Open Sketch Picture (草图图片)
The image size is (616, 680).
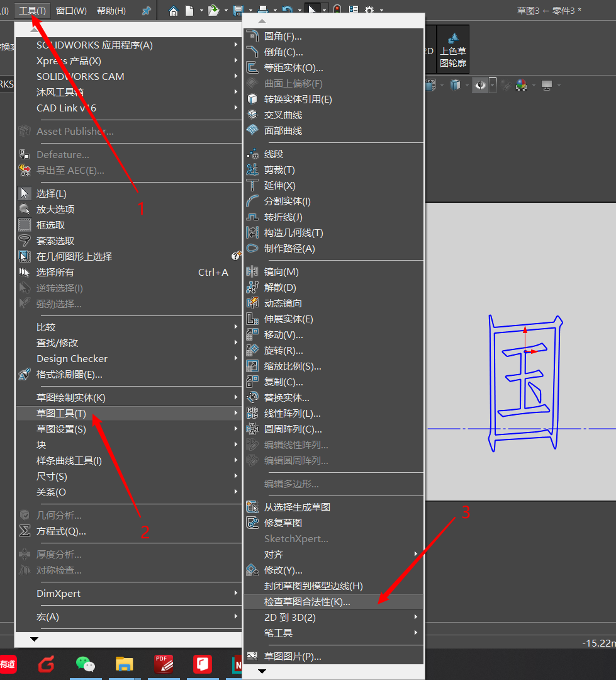[x=333, y=657]
